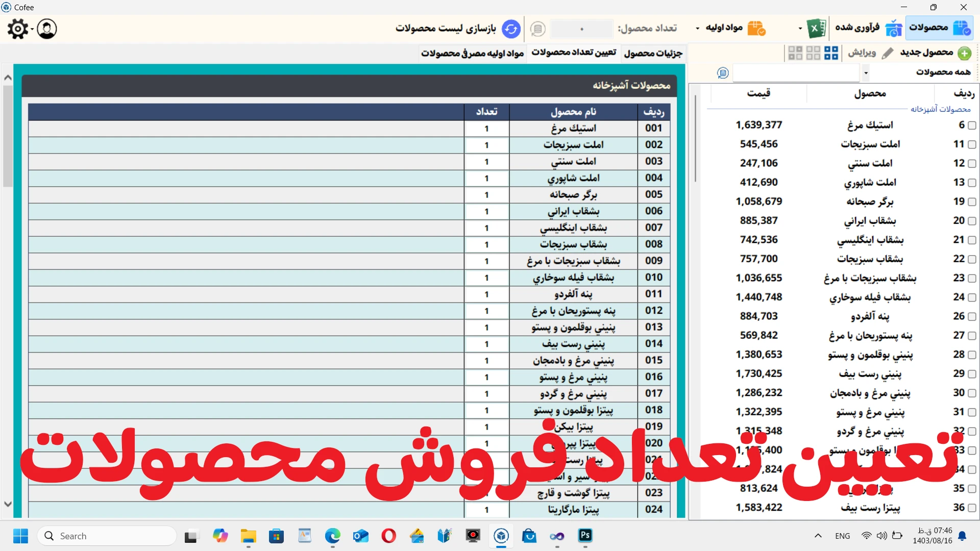Click the قیمت column header
The image size is (980, 551).
(758, 93)
